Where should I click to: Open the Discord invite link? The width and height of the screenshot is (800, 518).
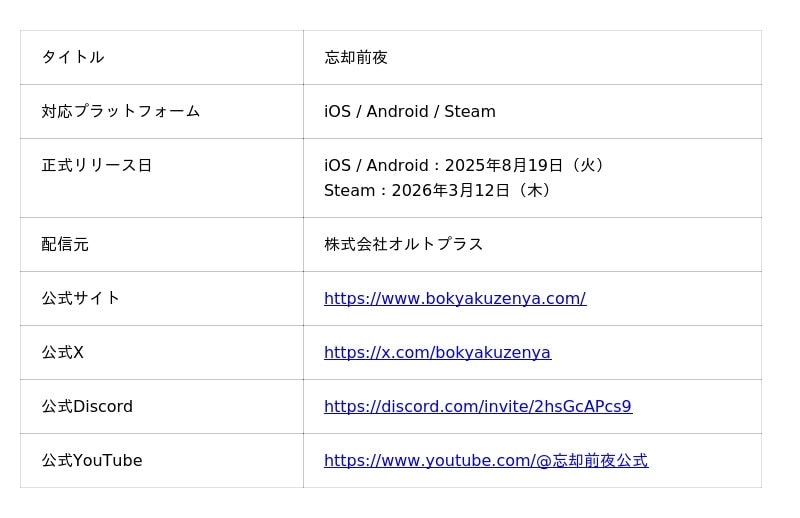click(x=477, y=406)
